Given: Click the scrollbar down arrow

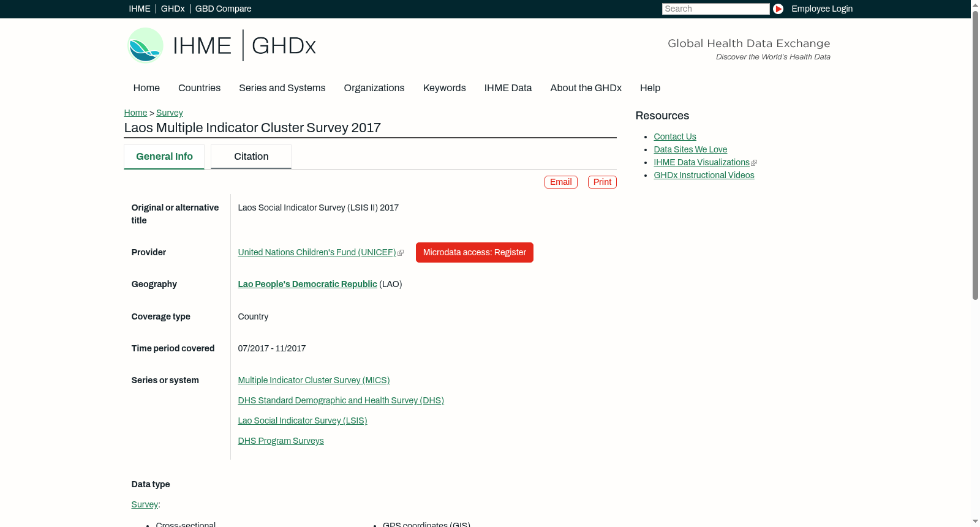Looking at the screenshot, I should (x=975, y=522).
